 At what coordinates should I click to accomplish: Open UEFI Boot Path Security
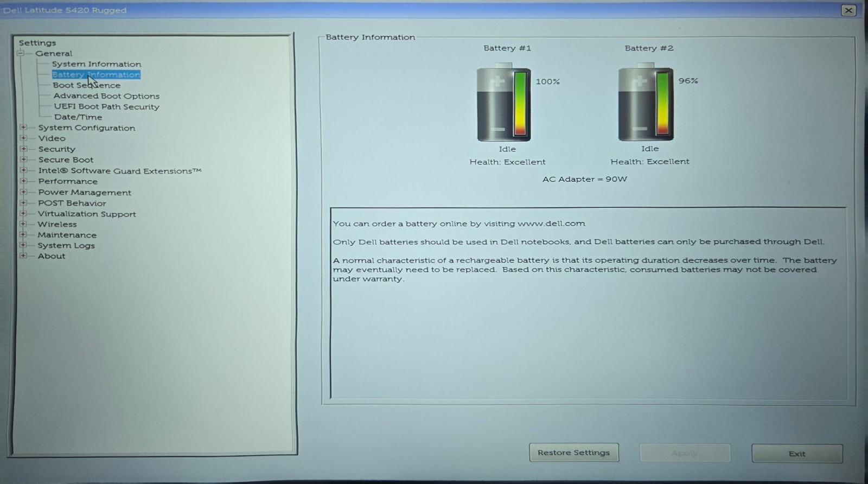coord(107,106)
